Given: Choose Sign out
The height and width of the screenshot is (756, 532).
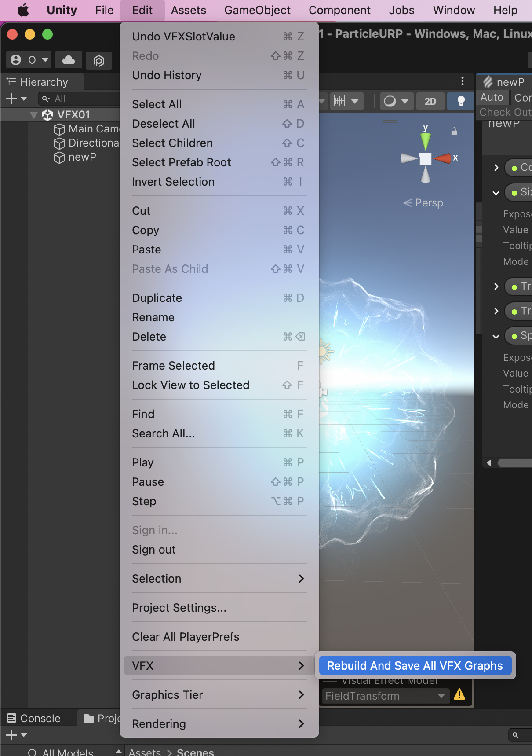Looking at the screenshot, I should point(219,550).
